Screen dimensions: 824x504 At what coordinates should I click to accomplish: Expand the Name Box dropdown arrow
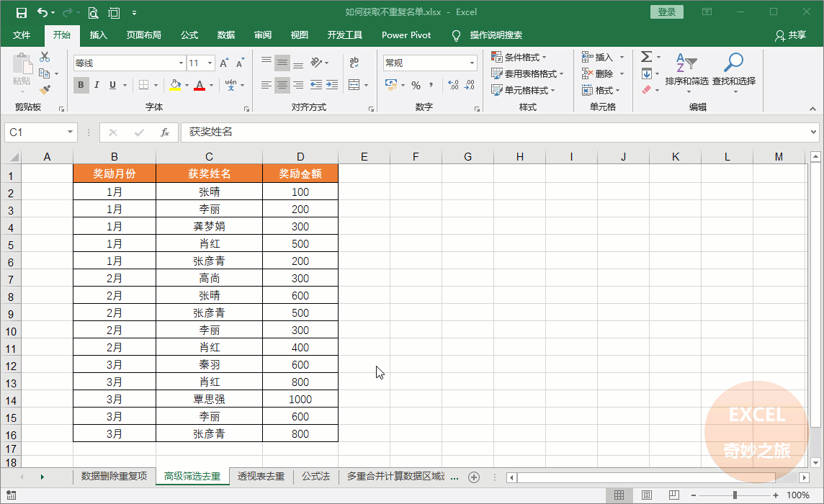[x=70, y=132]
